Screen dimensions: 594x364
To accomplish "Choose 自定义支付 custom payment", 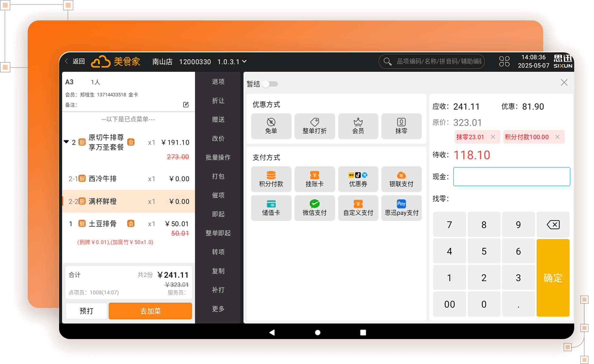I will point(358,208).
